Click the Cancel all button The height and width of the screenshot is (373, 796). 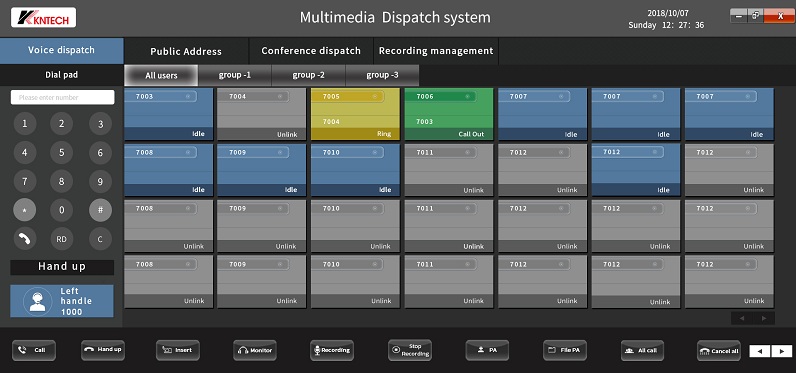pos(718,351)
